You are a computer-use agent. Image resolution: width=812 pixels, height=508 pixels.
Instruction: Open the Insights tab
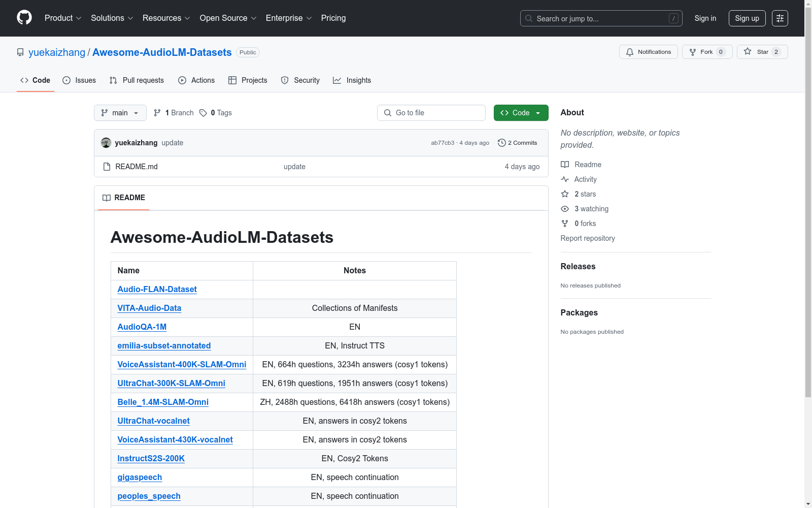click(x=352, y=80)
